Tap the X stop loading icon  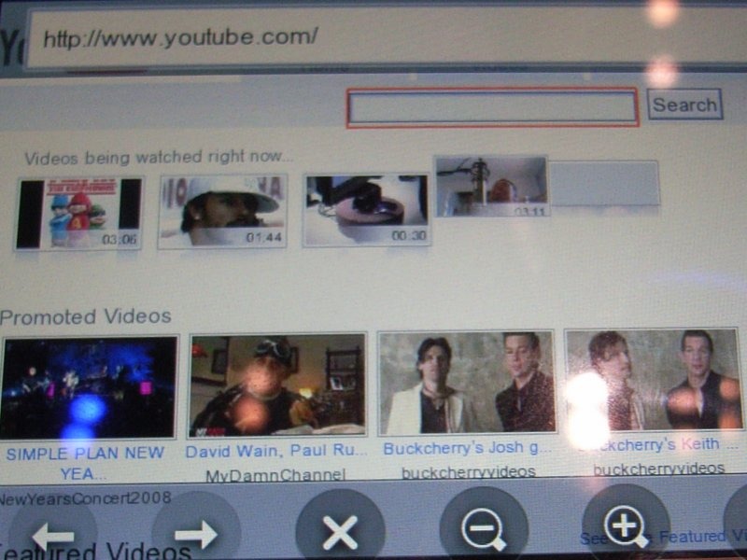(340, 532)
